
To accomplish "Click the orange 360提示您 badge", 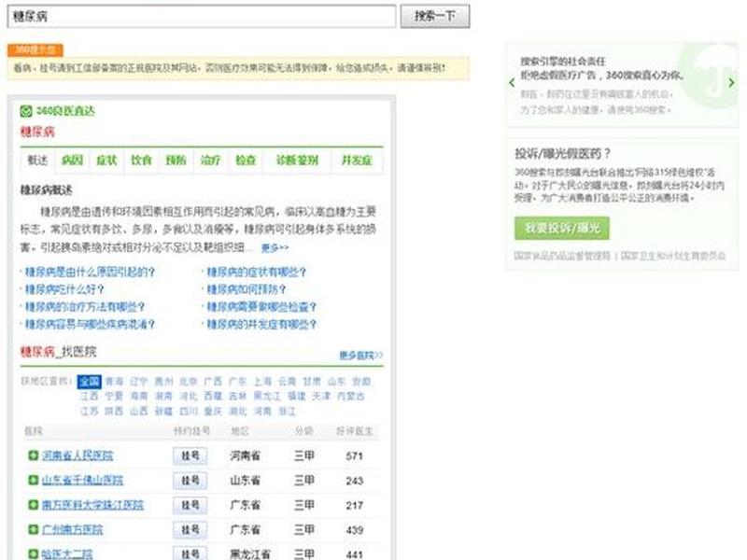I will click(35, 50).
